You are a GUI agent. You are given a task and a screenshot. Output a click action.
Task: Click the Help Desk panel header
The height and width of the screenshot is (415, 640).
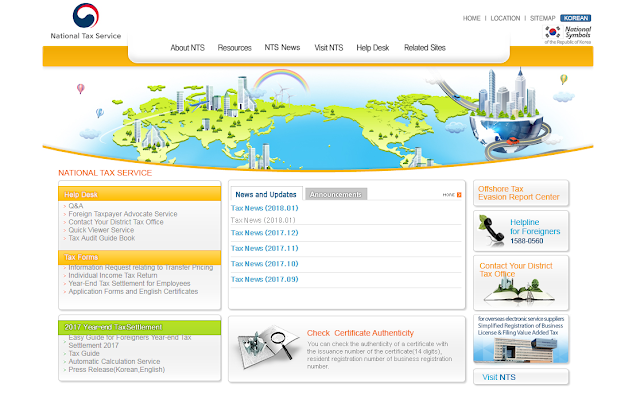tap(140, 194)
